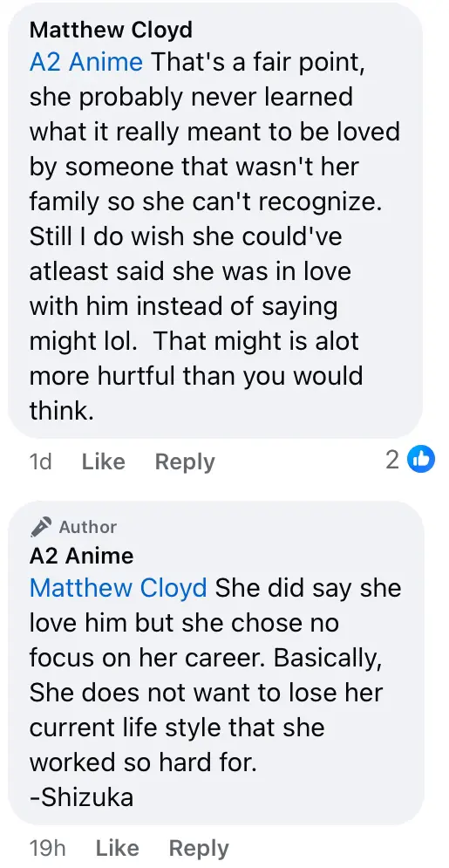
Task: Open the 19h timestamp permalink
Action: click(x=48, y=848)
